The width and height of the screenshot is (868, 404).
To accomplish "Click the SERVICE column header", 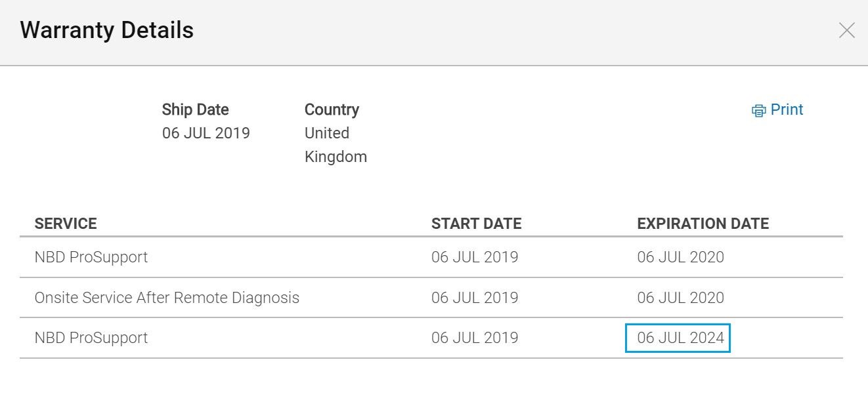I will point(66,224).
